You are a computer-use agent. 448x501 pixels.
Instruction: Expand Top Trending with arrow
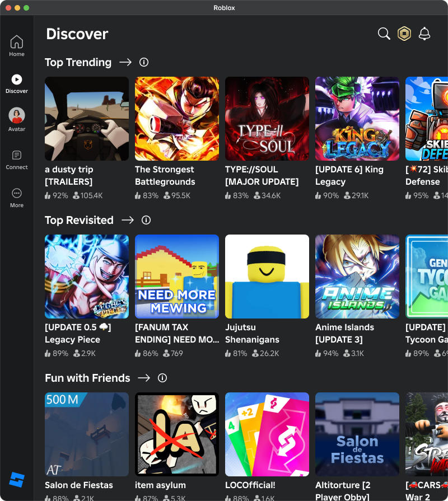tap(125, 62)
